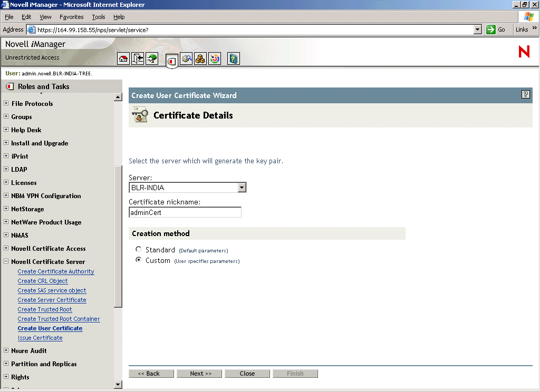Select the Roles and Tasks toolbar icon
Image resolution: width=540 pixels, height=392 pixels.
(171, 61)
